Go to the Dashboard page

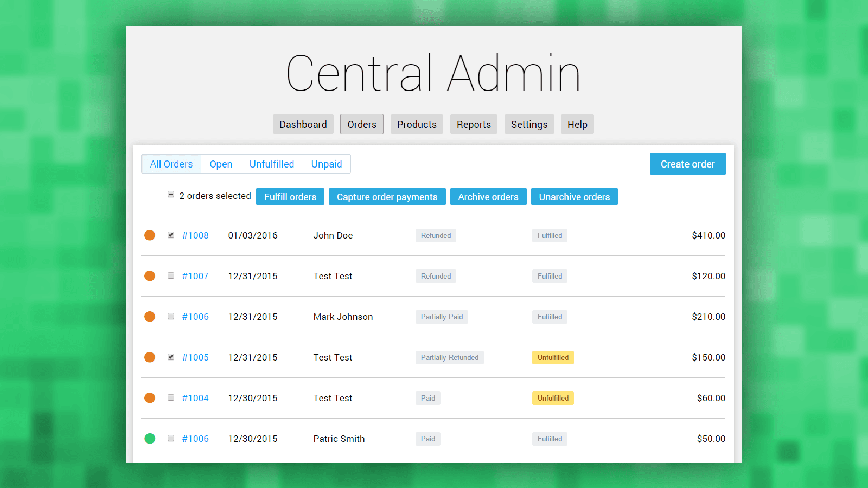pyautogui.click(x=303, y=125)
